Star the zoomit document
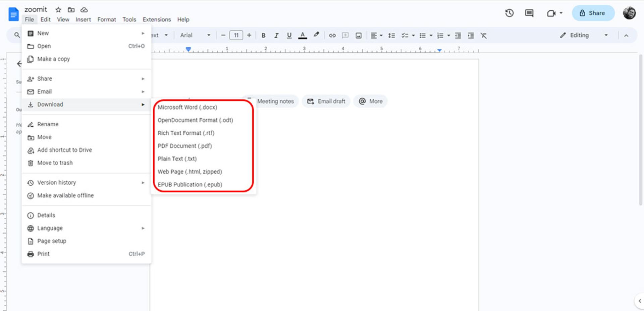Image resolution: width=644 pixels, height=311 pixels. pos(58,10)
